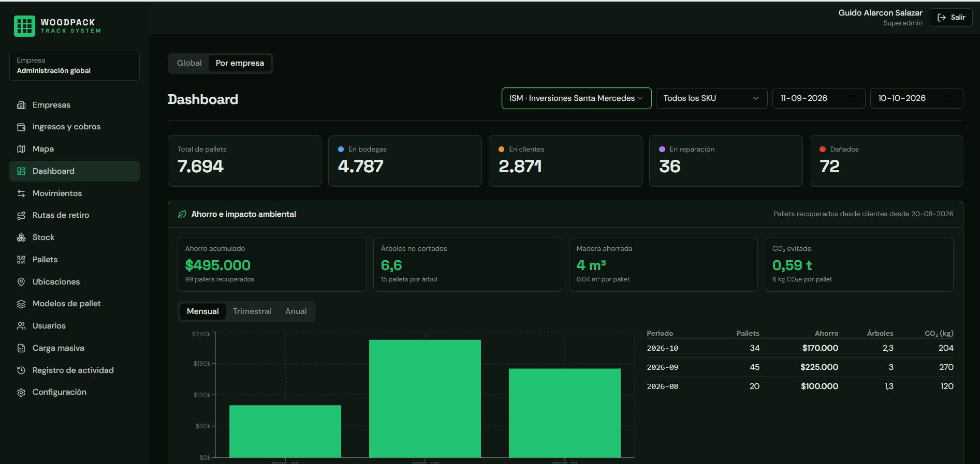Open the Empresas menu item

[x=75, y=105]
